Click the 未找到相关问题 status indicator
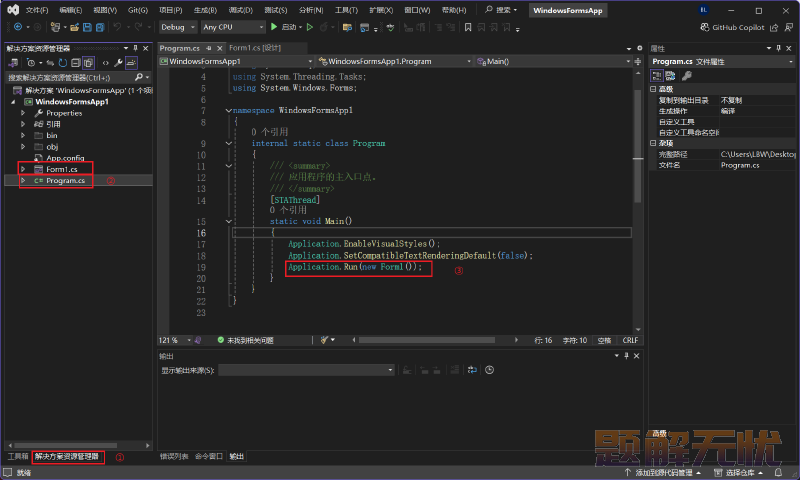The image size is (800, 480). [245, 340]
